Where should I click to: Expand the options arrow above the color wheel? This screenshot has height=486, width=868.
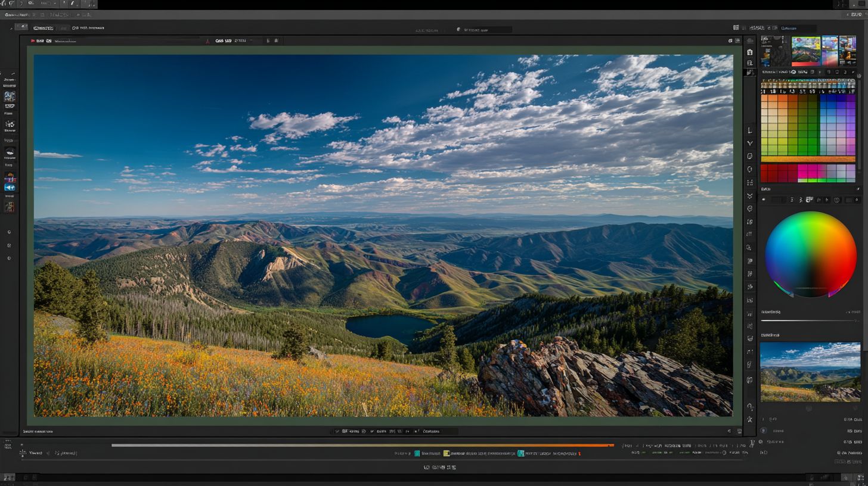pyautogui.click(x=858, y=189)
